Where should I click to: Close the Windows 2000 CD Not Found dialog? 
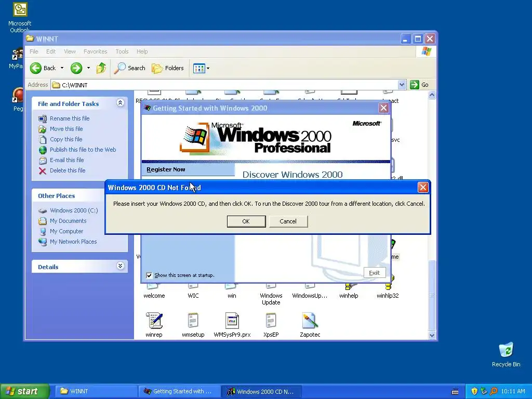pos(423,187)
